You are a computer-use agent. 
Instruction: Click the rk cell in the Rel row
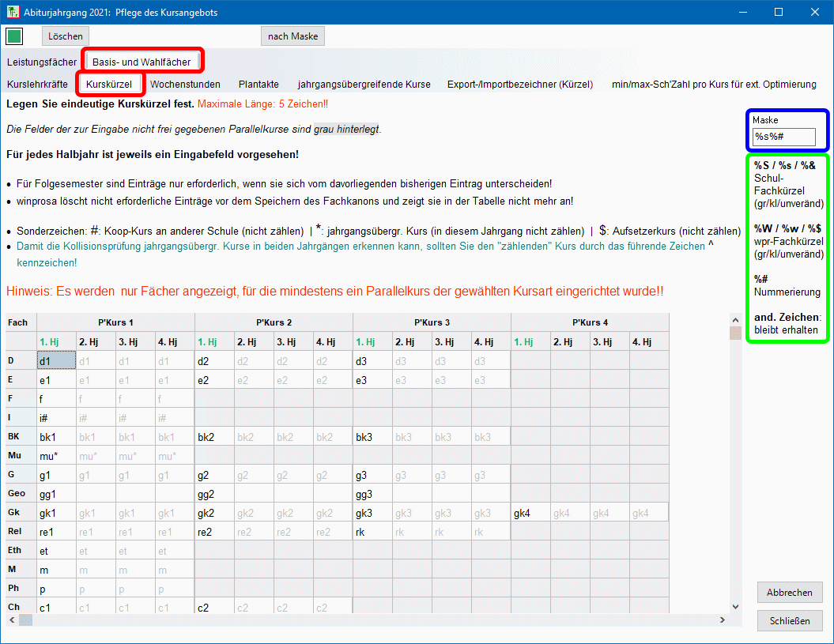point(372,532)
